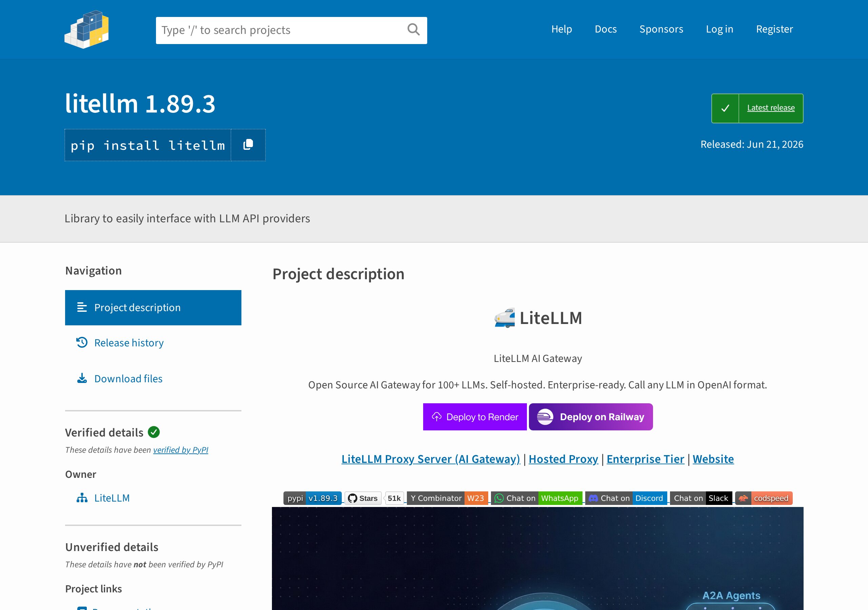868x610 pixels.
Task: Click the Unverified details heading
Action: pos(112,547)
